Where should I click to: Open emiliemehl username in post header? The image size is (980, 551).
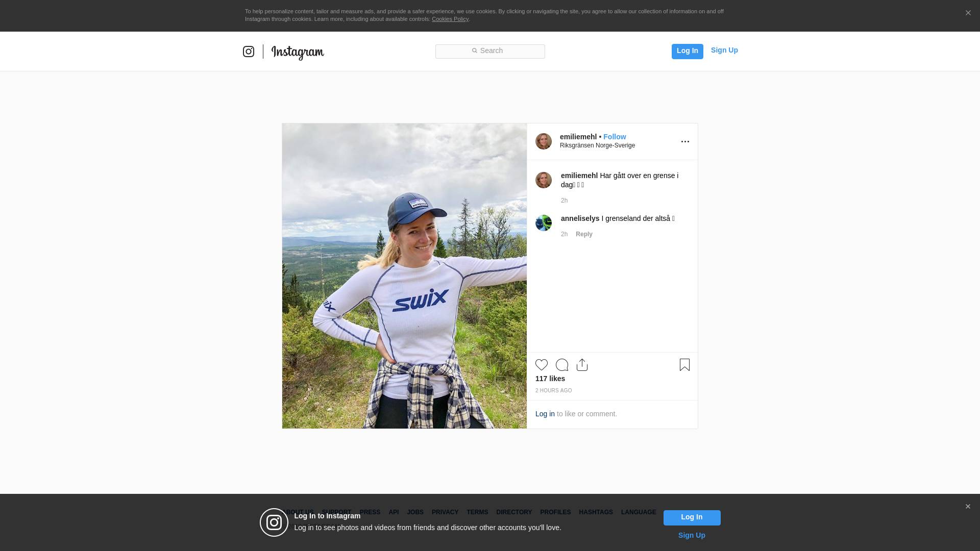coord(578,137)
